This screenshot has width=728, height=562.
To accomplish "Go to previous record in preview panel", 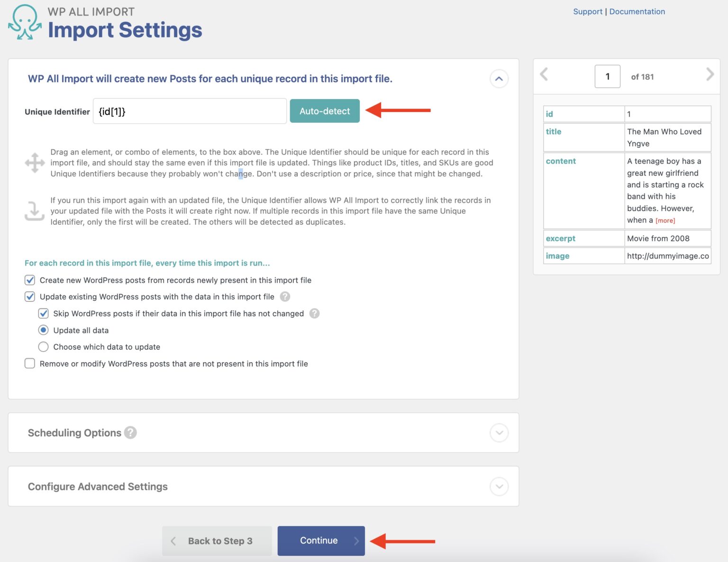I will 544,74.
